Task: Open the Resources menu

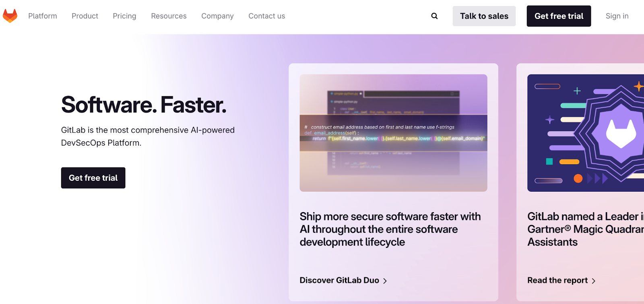Action: point(169,16)
